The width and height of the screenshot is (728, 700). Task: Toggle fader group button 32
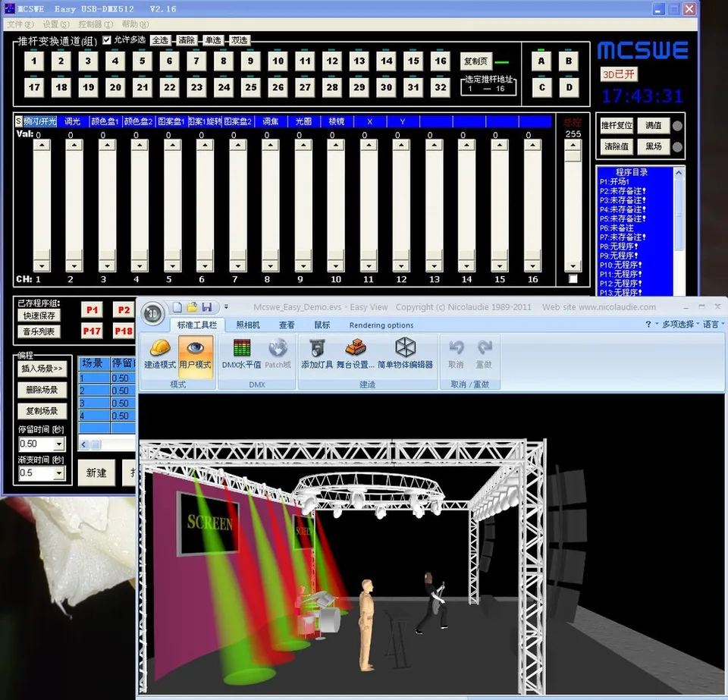coord(440,87)
